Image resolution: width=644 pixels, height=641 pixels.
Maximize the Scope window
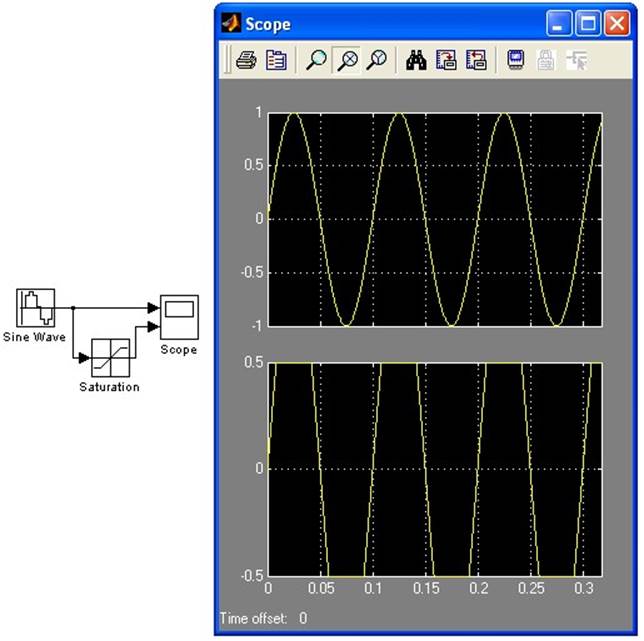(588, 23)
